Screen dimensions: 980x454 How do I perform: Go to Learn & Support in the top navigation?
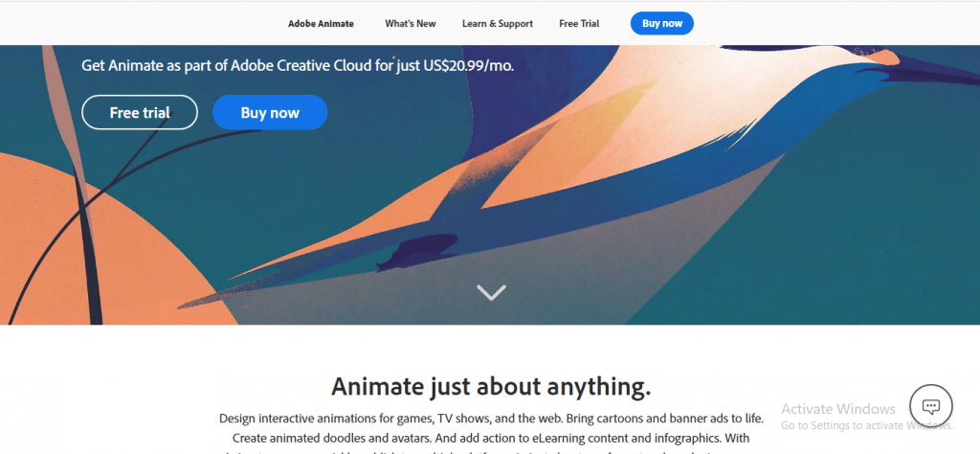point(498,24)
